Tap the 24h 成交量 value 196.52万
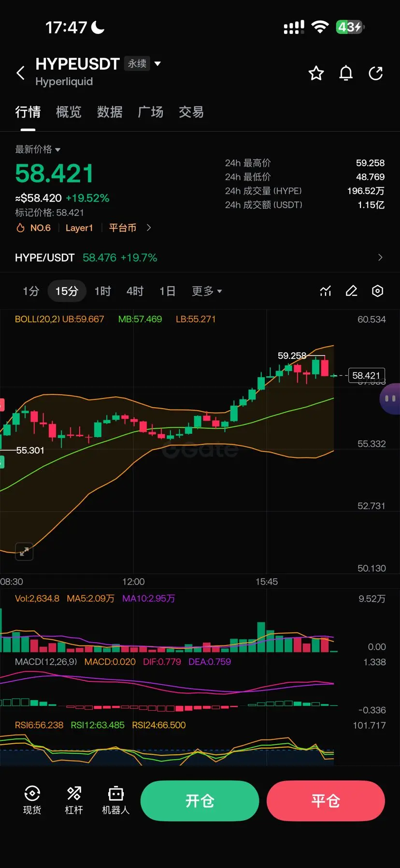Image resolution: width=400 pixels, height=868 pixels. (366, 191)
